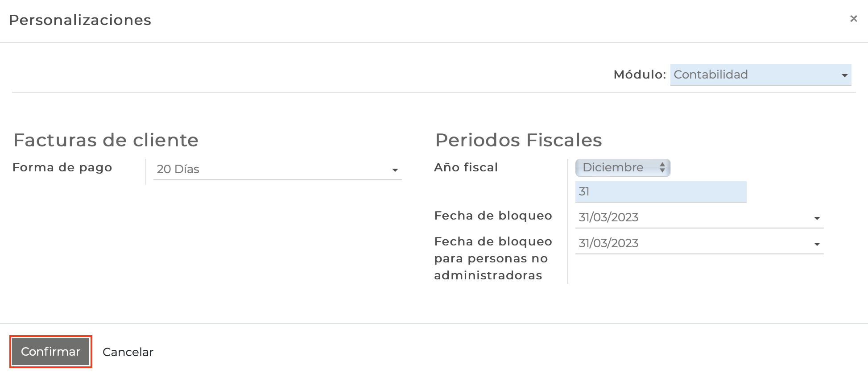This screenshot has width=868, height=382.
Task: Click the first 31/03/2023 date field
Action: tap(696, 217)
